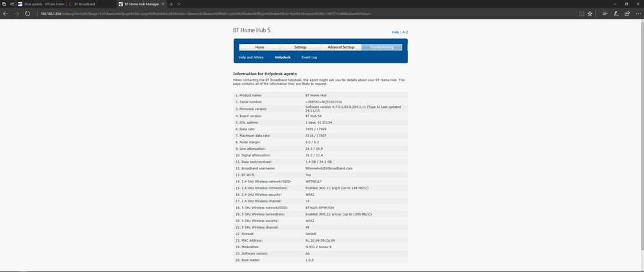Viewport: 644px width, 272px height.
Task: Click noise margin value '6.0 / 6.2'
Action: [312, 142]
